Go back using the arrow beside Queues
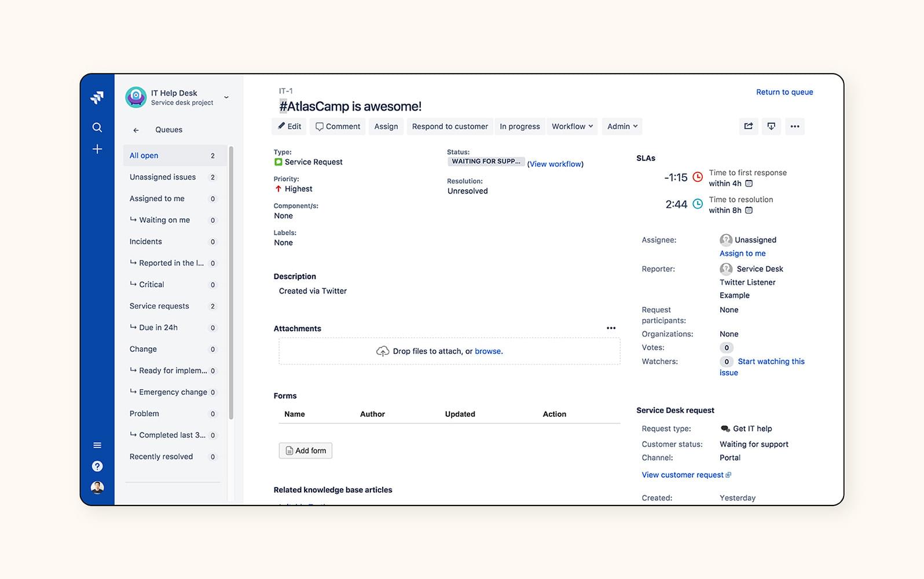924x579 pixels. pyautogui.click(x=136, y=130)
